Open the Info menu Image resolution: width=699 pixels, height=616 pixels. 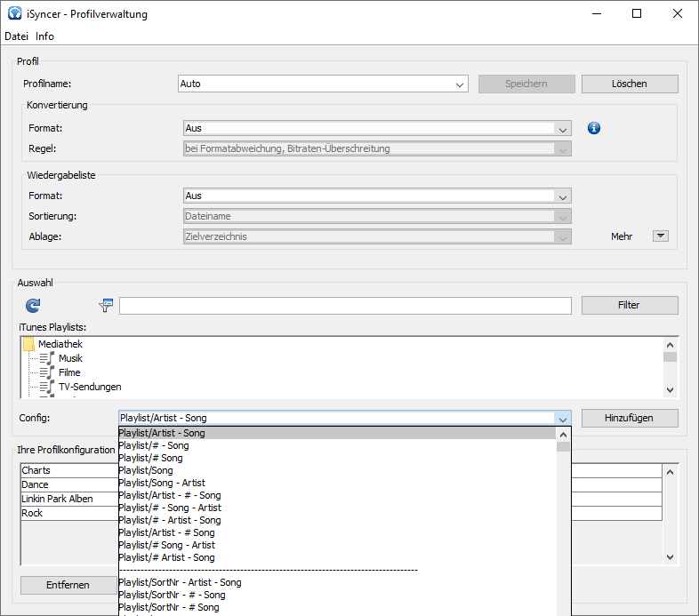click(44, 36)
